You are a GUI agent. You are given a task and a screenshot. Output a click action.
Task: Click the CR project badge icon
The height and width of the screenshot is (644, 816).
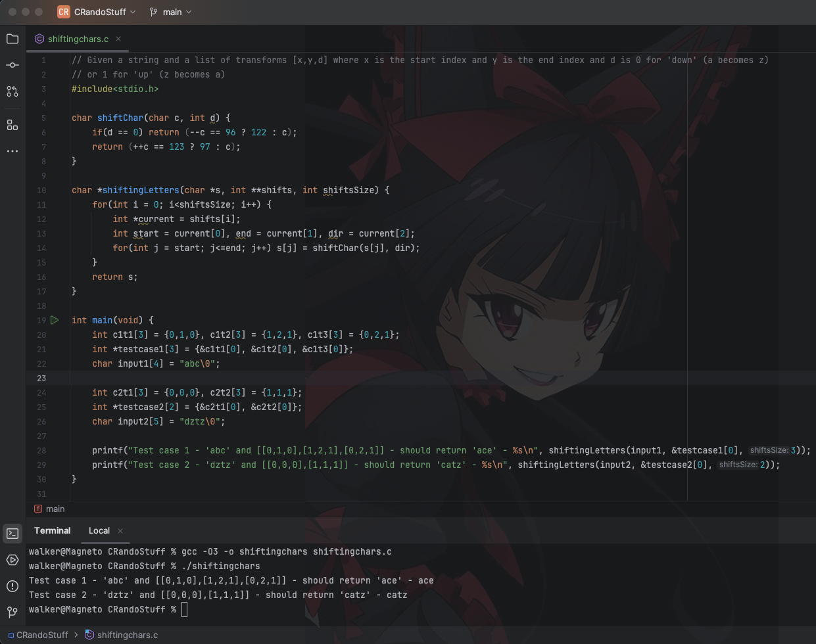(x=64, y=12)
